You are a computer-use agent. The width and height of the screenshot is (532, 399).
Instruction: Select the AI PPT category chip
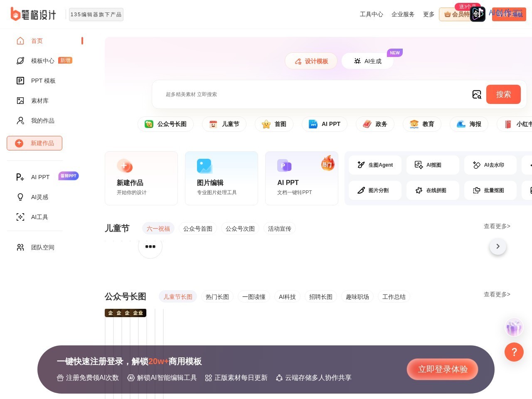(x=325, y=124)
